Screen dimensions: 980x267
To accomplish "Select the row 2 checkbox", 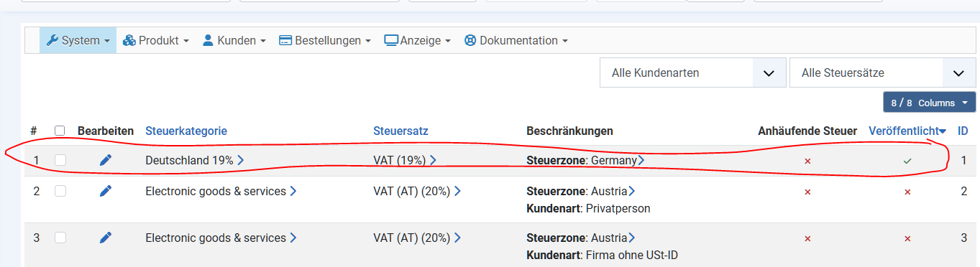I will coord(60,191).
